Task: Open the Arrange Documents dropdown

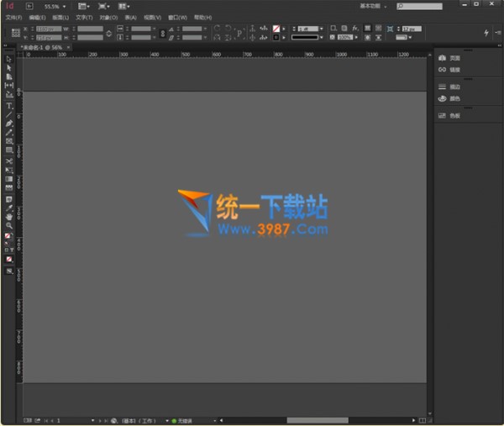Action: (123, 6)
